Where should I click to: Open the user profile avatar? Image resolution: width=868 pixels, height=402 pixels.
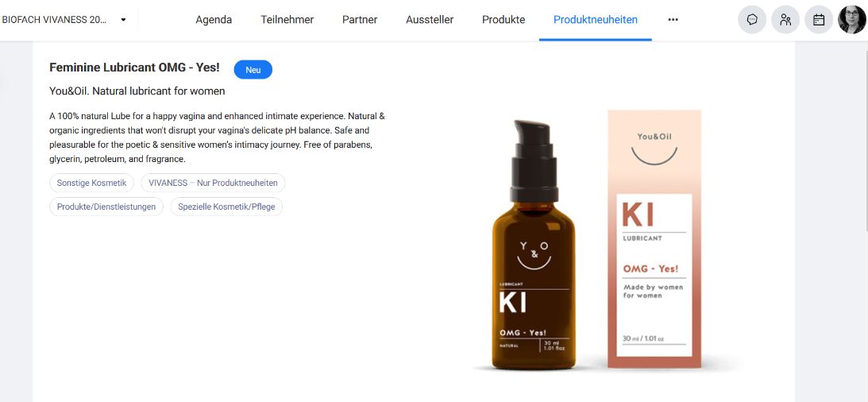(x=852, y=19)
